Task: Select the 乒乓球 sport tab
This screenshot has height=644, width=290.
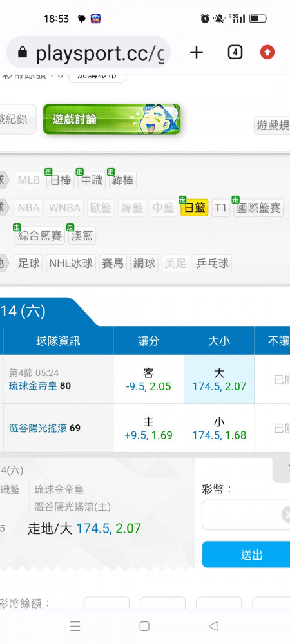Action: [213, 263]
